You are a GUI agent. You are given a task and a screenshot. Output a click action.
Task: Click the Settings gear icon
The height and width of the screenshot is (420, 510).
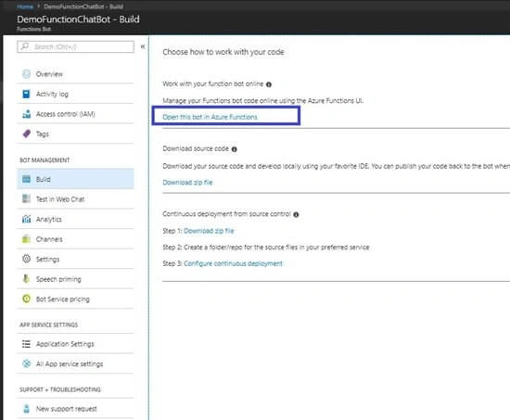click(x=26, y=259)
